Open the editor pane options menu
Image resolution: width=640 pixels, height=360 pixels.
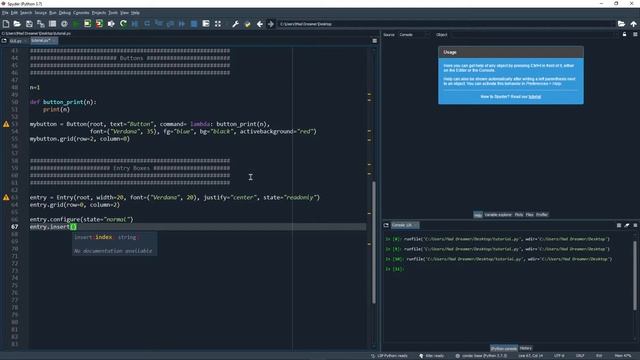point(375,41)
